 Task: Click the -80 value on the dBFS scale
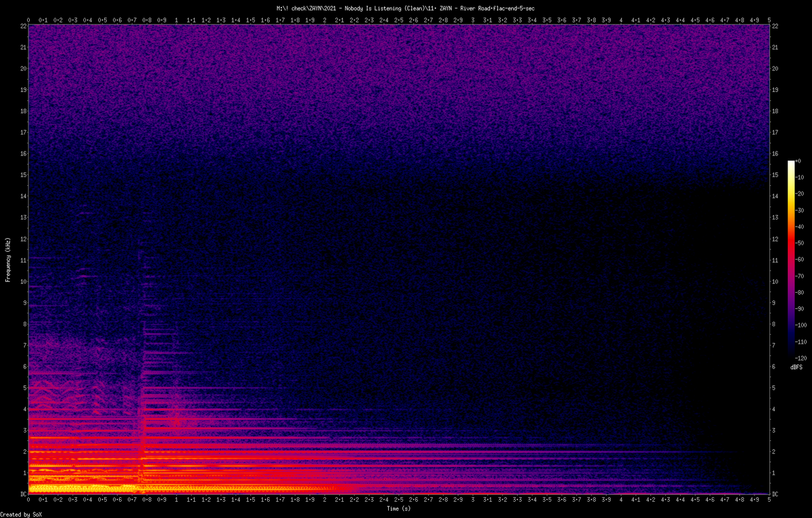pos(800,293)
